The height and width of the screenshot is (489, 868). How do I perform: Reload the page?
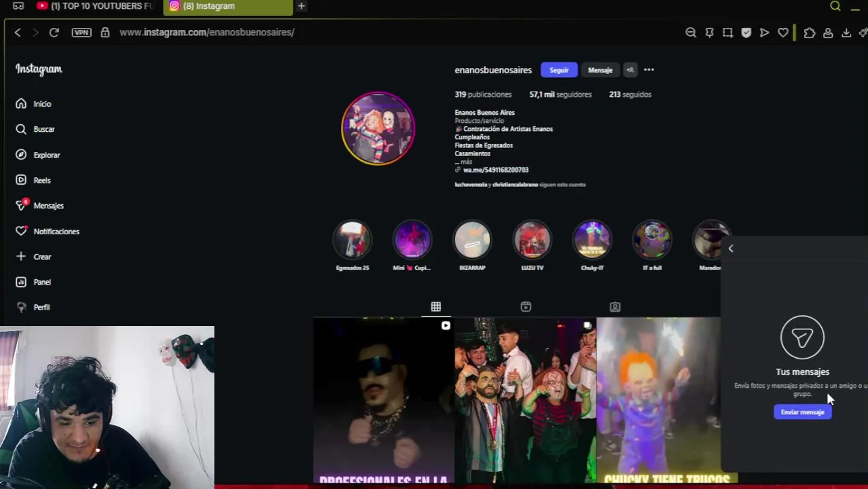(x=54, y=32)
